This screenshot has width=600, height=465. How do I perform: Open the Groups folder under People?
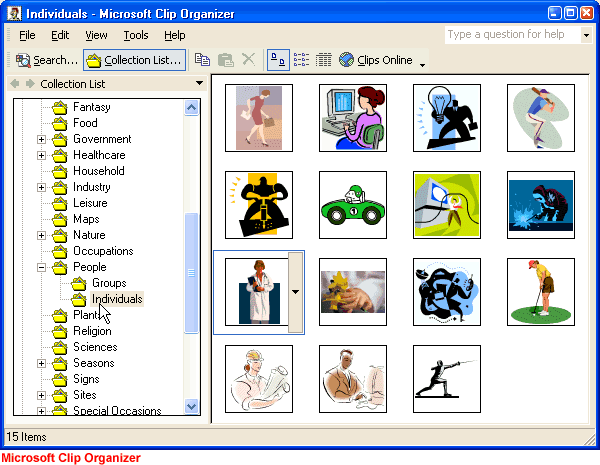[108, 283]
